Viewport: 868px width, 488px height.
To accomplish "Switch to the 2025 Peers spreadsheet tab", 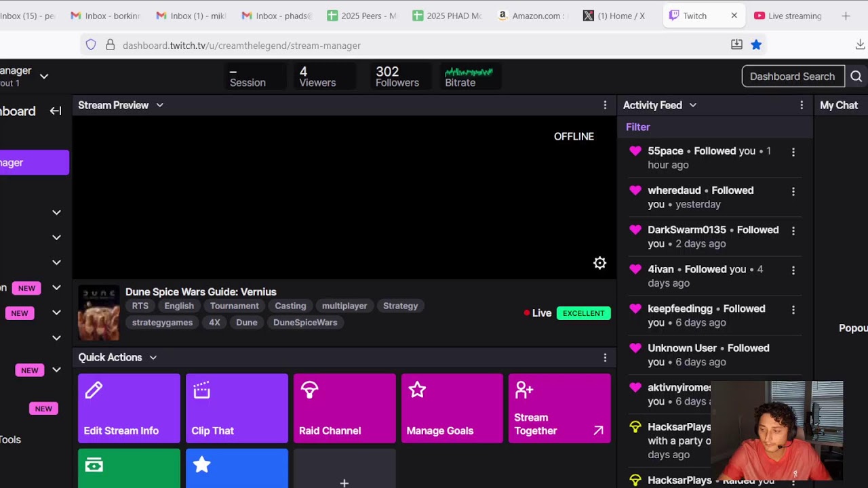I will tap(361, 16).
